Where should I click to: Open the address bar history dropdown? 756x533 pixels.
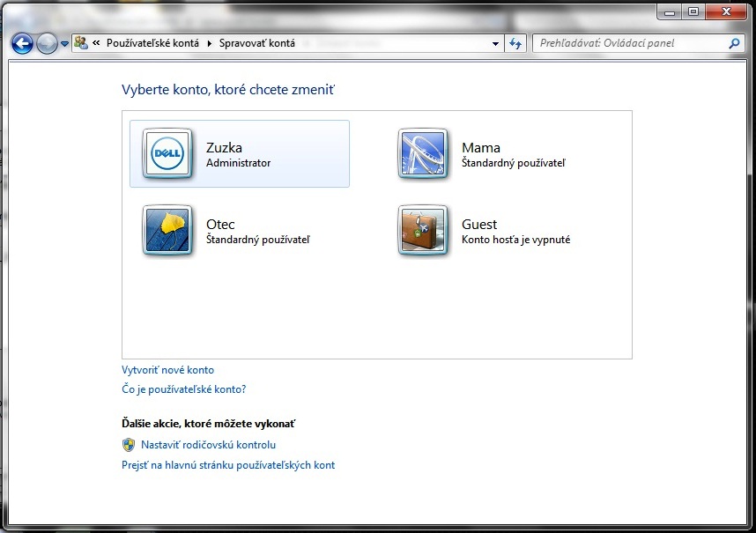coord(495,43)
